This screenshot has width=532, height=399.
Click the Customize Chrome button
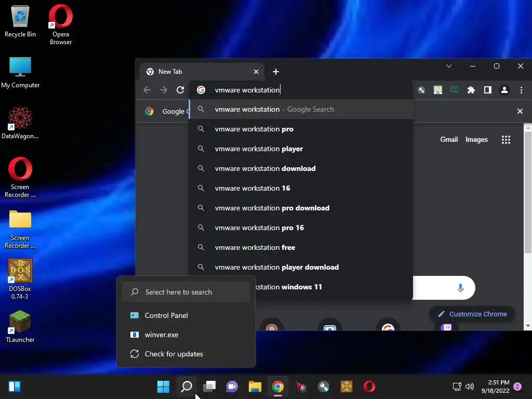(x=472, y=314)
